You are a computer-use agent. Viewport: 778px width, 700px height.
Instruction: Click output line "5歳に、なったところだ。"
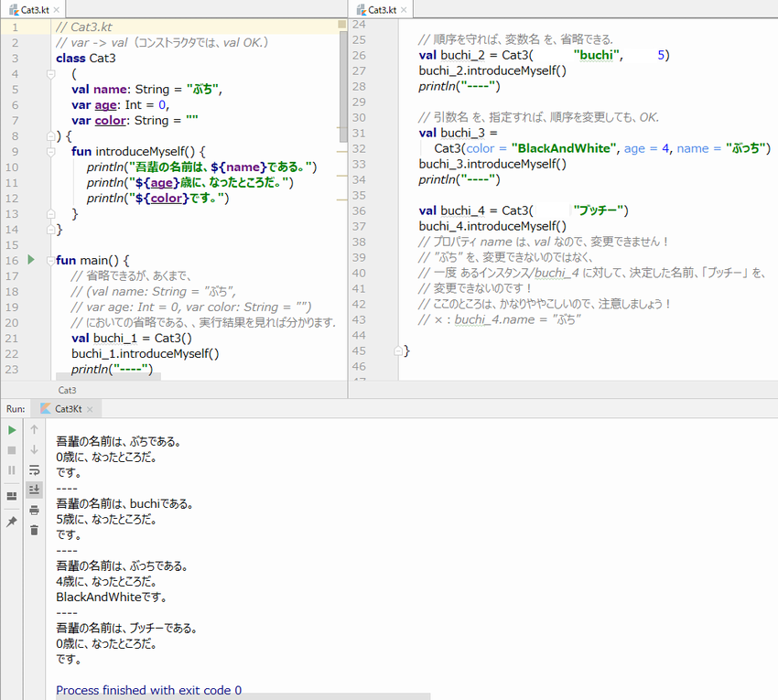107,520
